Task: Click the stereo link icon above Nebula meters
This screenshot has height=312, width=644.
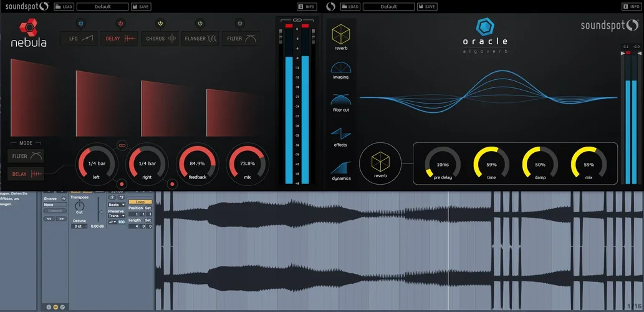Action: coord(297,21)
